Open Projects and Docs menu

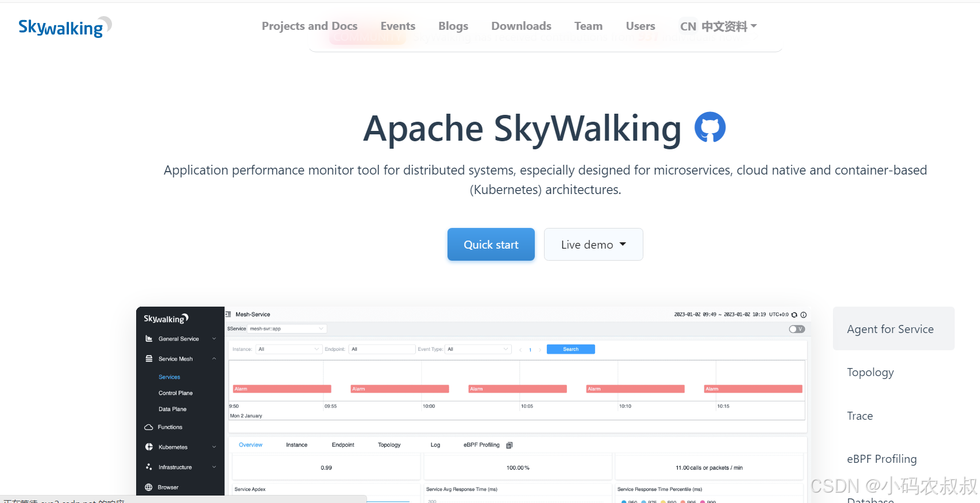point(310,26)
